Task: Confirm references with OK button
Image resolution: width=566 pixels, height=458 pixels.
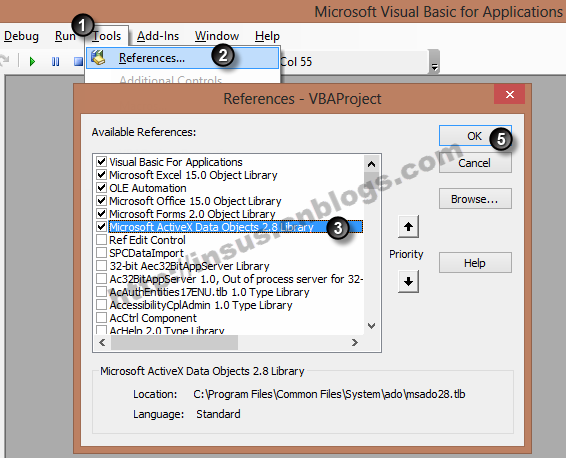Action: 475,136
